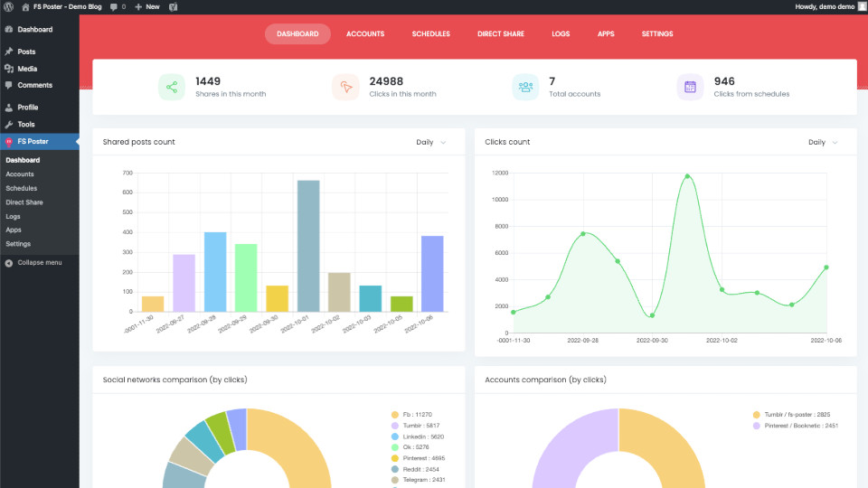Go to Settings submenu in sidebar
868x488 pixels.
(x=18, y=244)
